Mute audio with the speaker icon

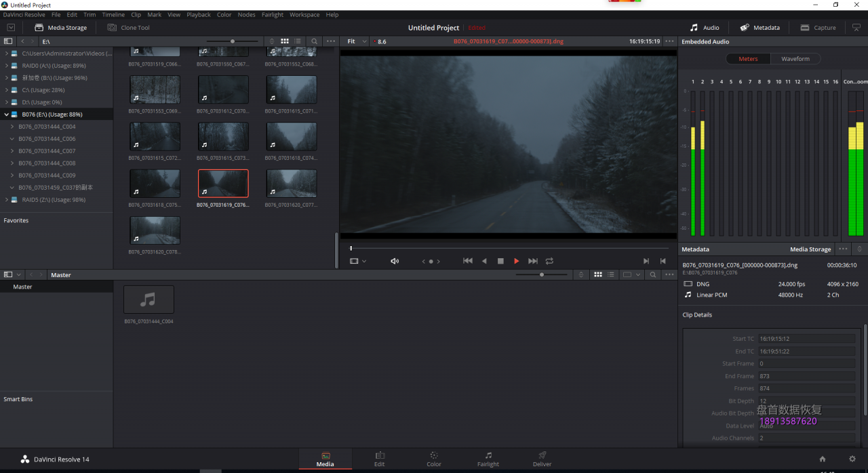click(395, 261)
